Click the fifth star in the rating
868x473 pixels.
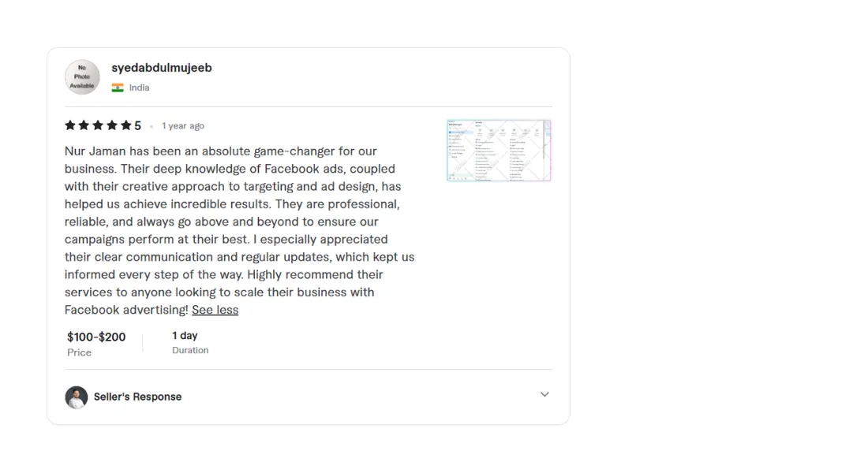tap(125, 125)
